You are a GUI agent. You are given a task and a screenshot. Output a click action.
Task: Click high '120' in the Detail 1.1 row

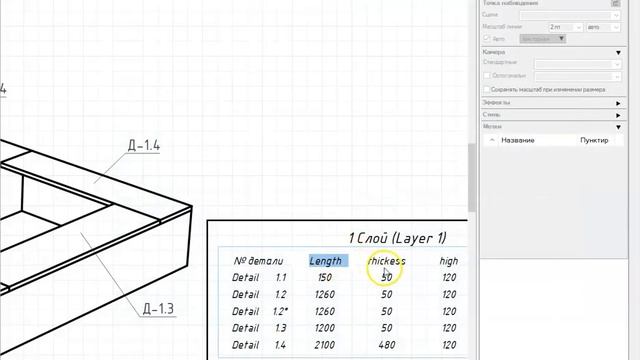pyautogui.click(x=449, y=278)
